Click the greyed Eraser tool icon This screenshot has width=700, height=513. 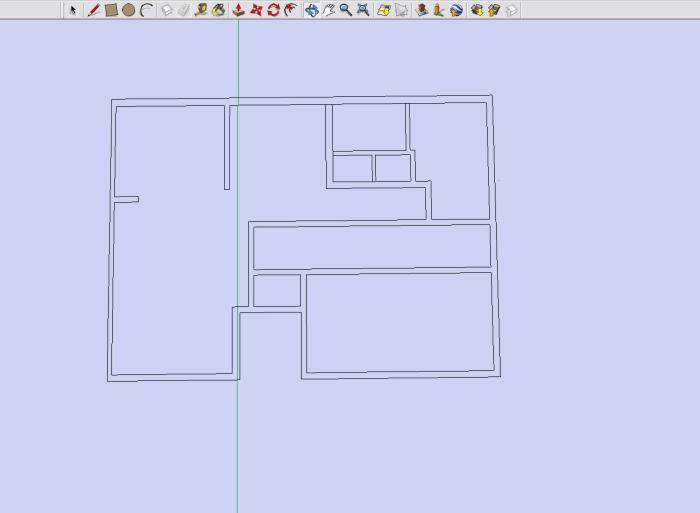coord(183,10)
